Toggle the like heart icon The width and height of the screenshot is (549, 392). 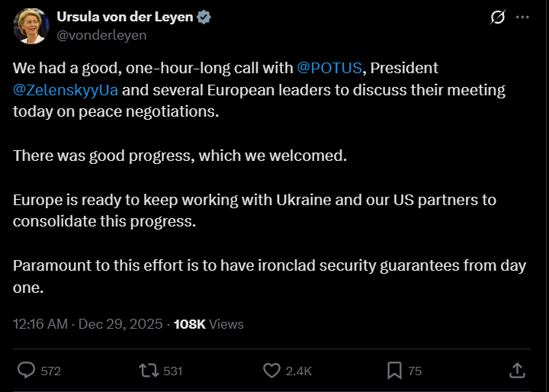click(271, 371)
